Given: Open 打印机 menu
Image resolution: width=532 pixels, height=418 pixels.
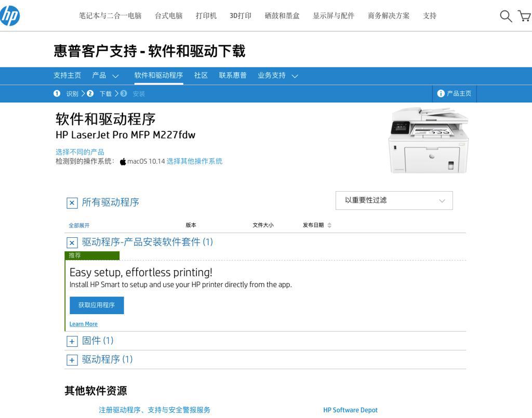Looking at the screenshot, I should click(206, 16).
